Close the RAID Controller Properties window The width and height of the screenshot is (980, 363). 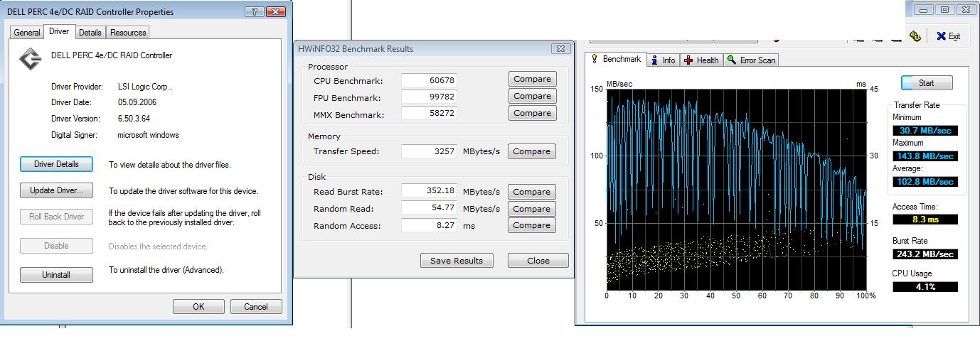pyautogui.click(x=277, y=12)
